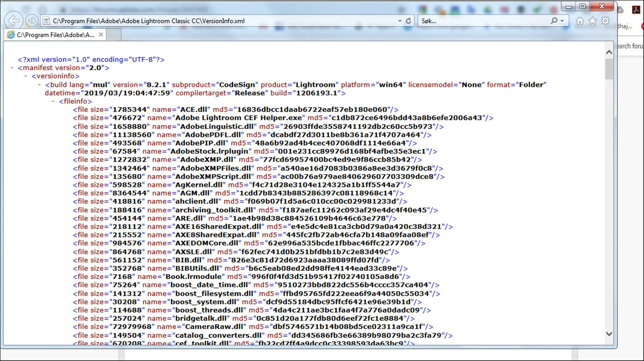Click the vertical scrollbar thumb
Image resolution: width=644 pixels, height=361 pixels.
point(609,69)
